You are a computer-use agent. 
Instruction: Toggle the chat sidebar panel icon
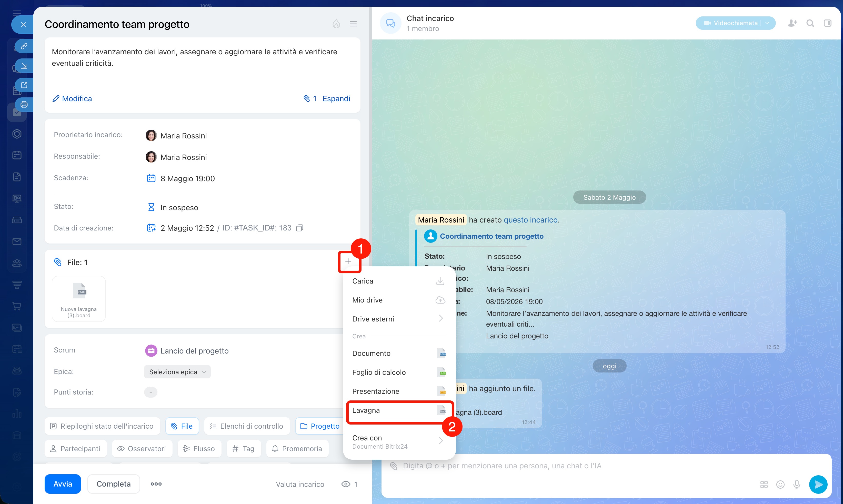[827, 23]
